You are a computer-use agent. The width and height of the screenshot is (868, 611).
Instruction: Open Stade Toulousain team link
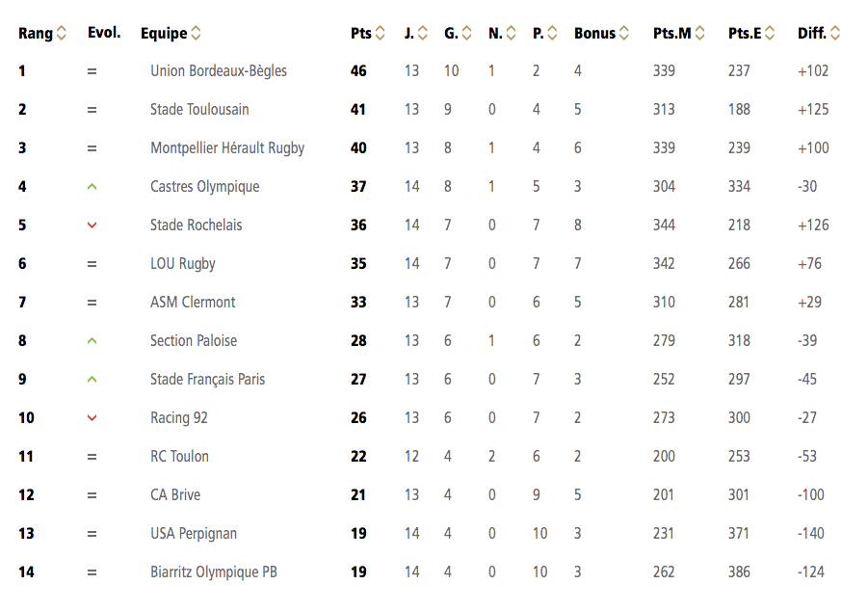pos(199,110)
